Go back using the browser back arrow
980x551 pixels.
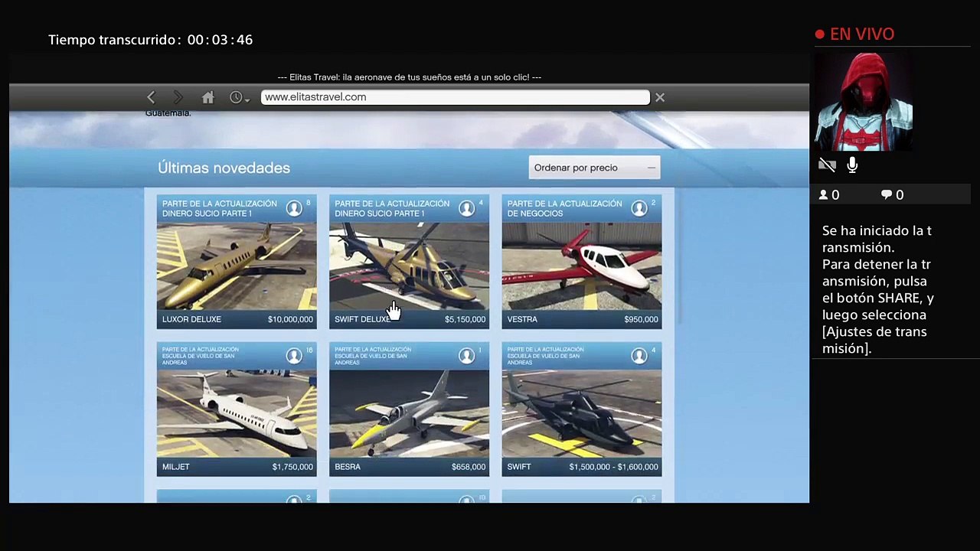pos(151,97)
